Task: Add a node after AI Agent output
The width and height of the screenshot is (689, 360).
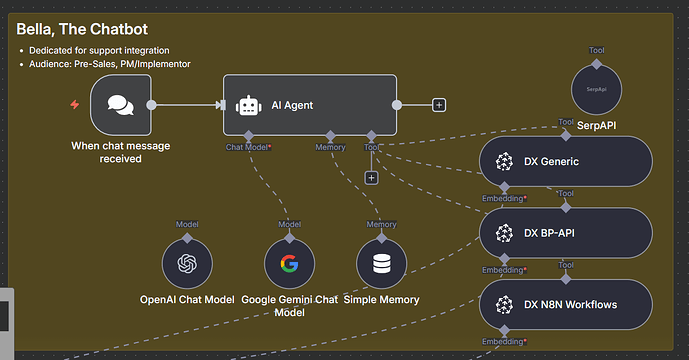Action: click(x=439, y=105)
